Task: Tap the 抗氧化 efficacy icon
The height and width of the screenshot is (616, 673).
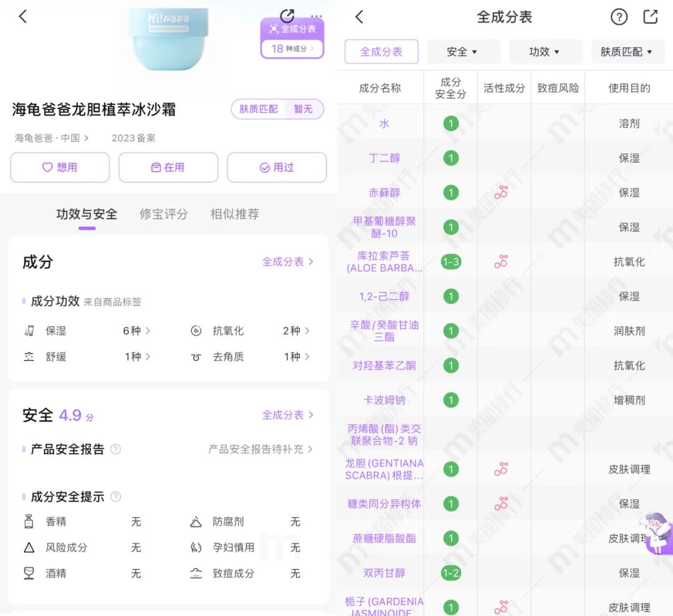Action: [196, 331]
